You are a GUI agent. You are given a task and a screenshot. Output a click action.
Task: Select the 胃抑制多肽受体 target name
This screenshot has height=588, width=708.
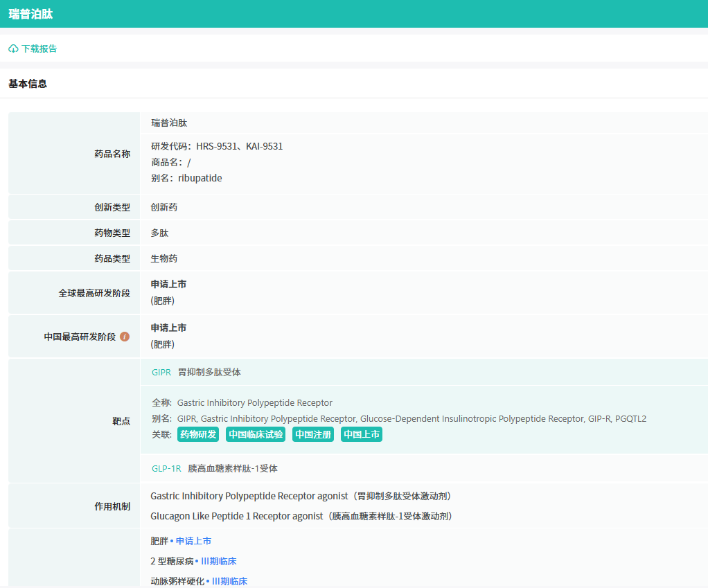pyautogui.click(x=209, y=373)
